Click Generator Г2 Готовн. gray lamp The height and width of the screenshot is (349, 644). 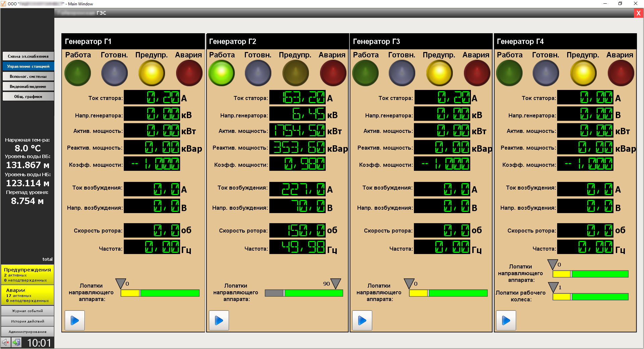[258, 73]
